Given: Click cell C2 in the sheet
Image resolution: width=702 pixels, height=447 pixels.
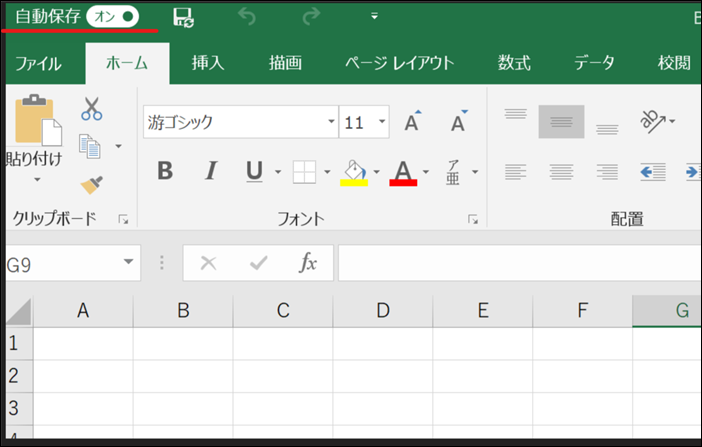Looking at the screenshot, I should click(283, 376).
